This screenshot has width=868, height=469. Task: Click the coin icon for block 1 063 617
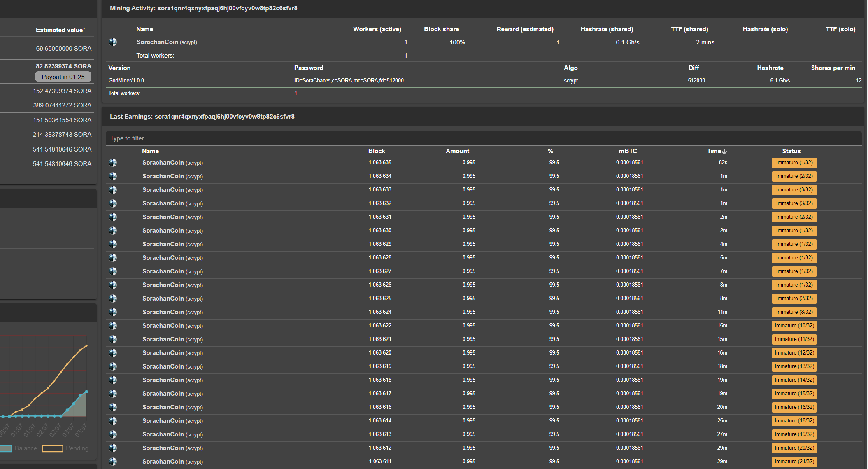113,394
